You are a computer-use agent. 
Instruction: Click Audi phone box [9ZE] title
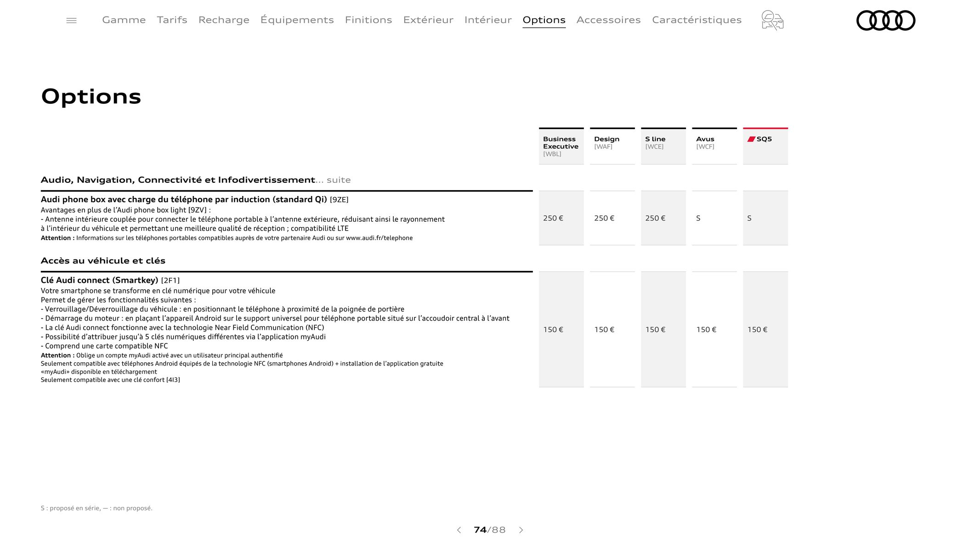[x=194, y=199]
